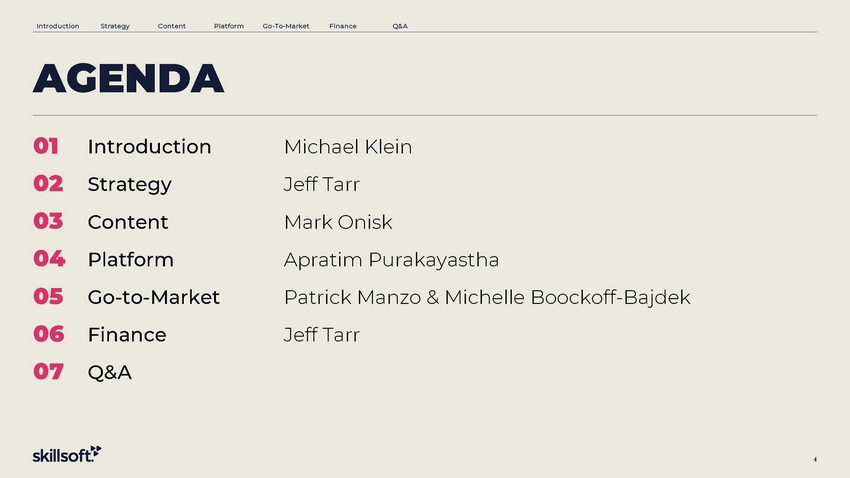Screen dimensions: 850x478
Task: Click the slide page number
Action: click(815, 460)
